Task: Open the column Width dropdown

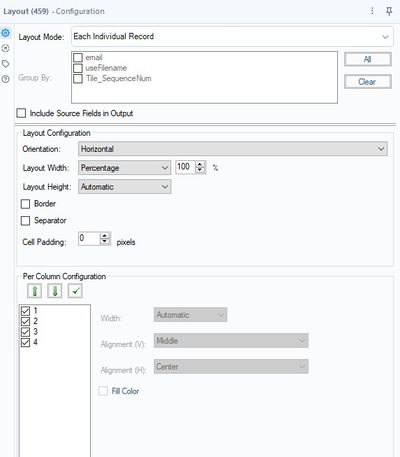Action: [x=190, y=315]
